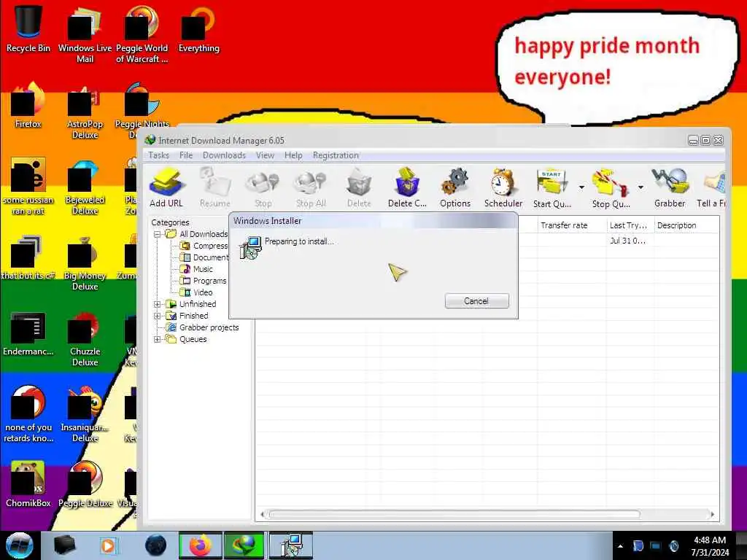Open Everything desktop icon
Viewport: 747px width, 560px height.
click(x=198, y=28)
